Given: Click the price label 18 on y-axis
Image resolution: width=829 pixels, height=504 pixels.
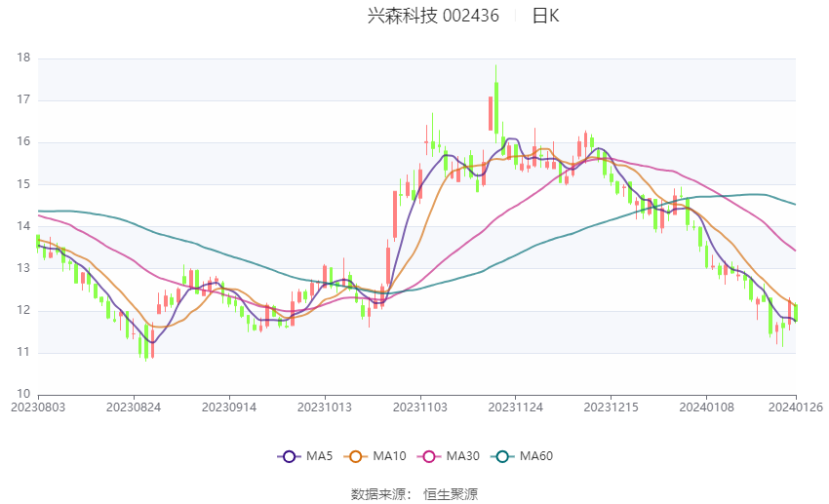Looking at the screenshot, I should 23,58.
